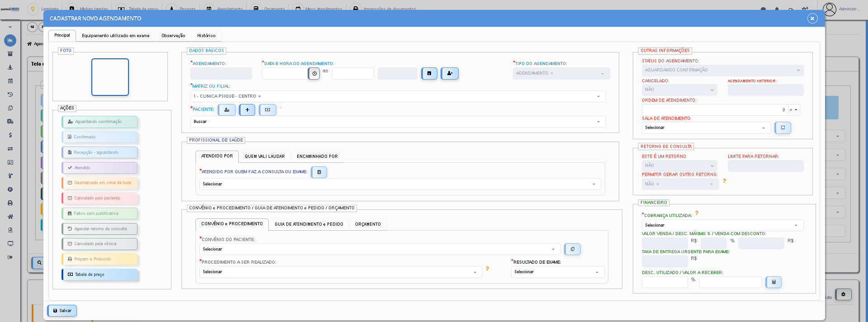868x322 pixels.
Task: Click the history clock icon in the sidebar
Action: pyautogui.click(x=10, y=95)
